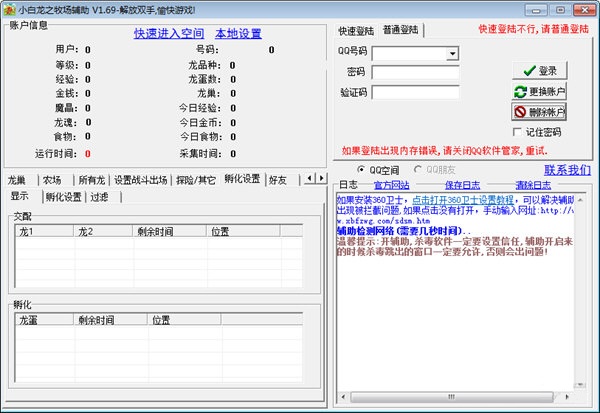Click the red 快速登陆不行 notice text
Screen dimensions: 600x413
[x=533, y=29]
